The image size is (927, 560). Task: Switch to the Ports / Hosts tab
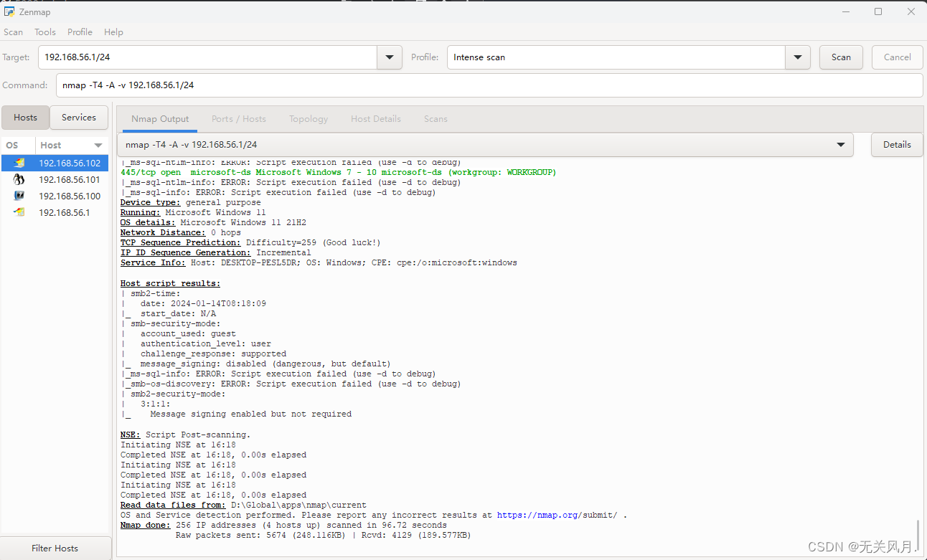pyautogui.click(x=239, y=119)
